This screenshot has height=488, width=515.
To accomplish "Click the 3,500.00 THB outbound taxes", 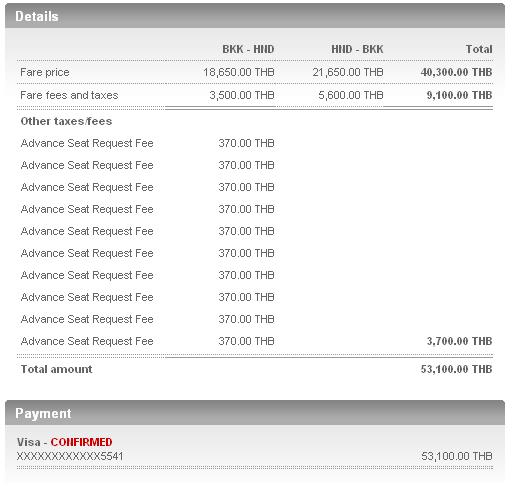I will [x=242, y=95].
